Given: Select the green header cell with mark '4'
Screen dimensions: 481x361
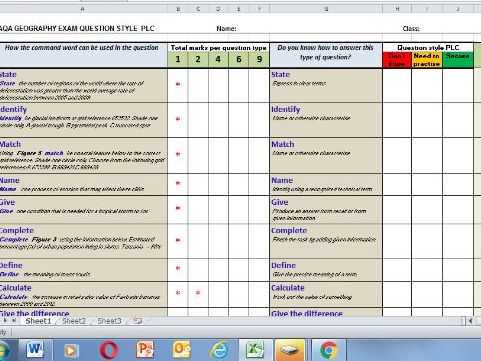Looking at the screenshot, I should 218,60.
